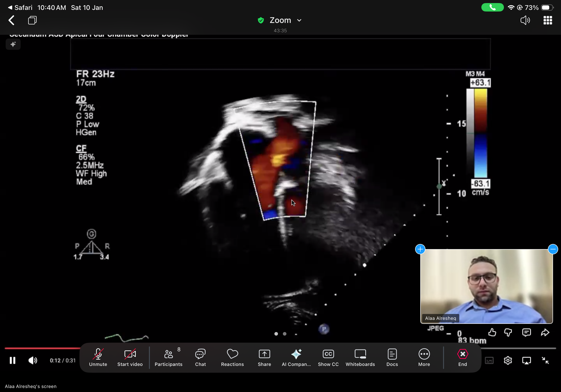Image resolution: width=561 pixels, height=392 pixels.
Task: Go back to Safari
Action: click(x=20, y=8)
